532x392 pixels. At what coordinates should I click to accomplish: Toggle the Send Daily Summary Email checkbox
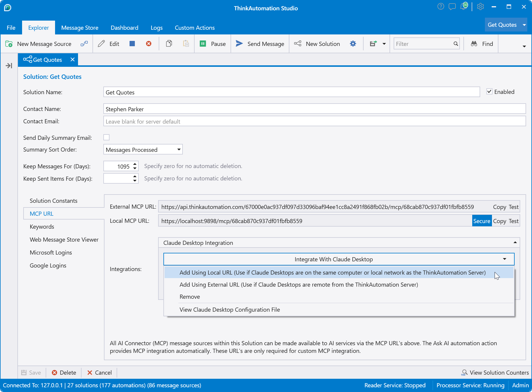107,137
